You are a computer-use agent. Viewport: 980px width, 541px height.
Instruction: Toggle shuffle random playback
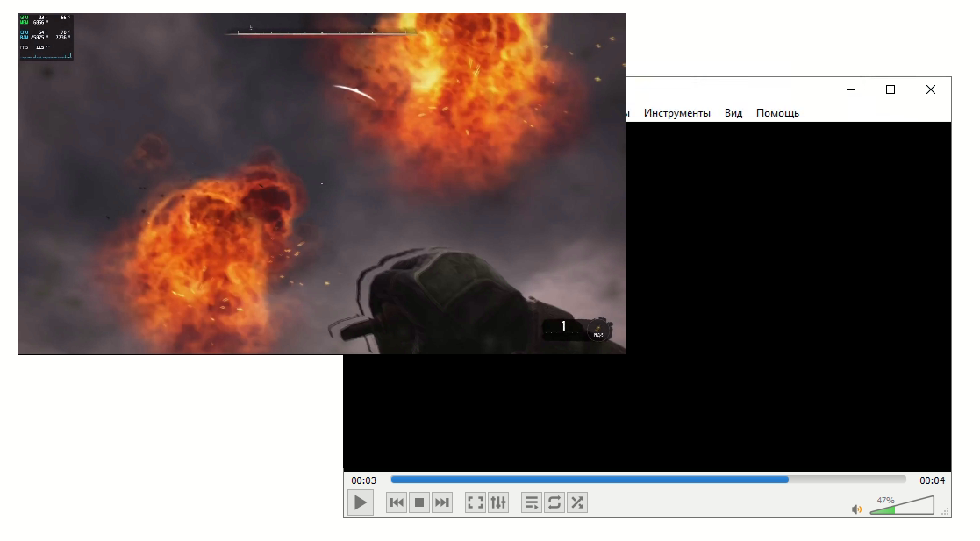577,502
